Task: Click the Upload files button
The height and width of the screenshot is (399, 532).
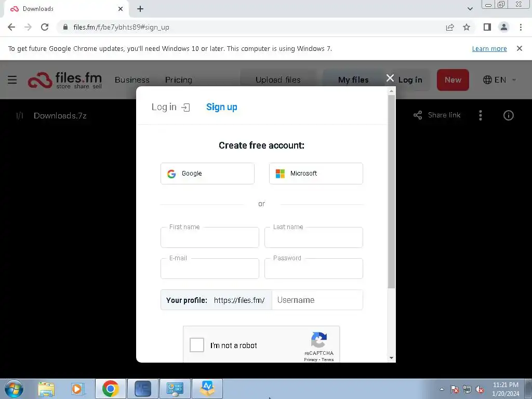Action: pos(278,80)
